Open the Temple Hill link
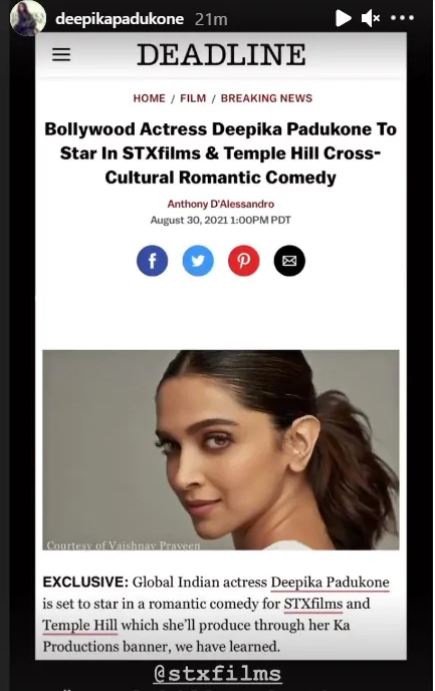The height and width of the screenshot is (691, 435). point(80,625)
